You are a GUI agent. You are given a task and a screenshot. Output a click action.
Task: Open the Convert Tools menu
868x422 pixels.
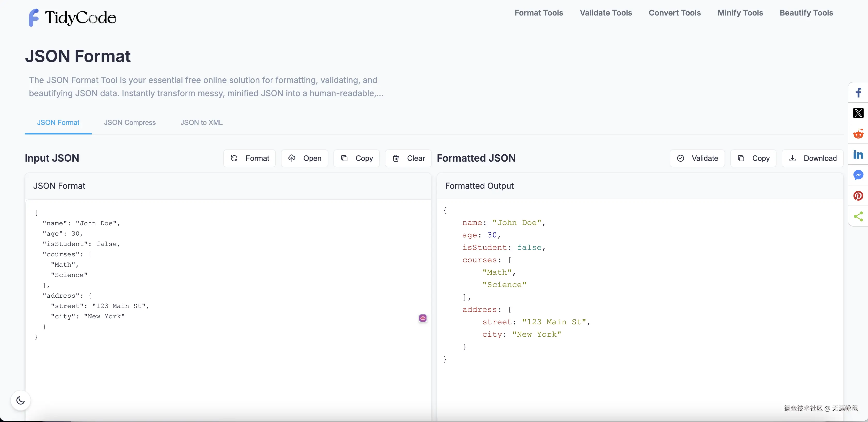(x=675, y=13)
